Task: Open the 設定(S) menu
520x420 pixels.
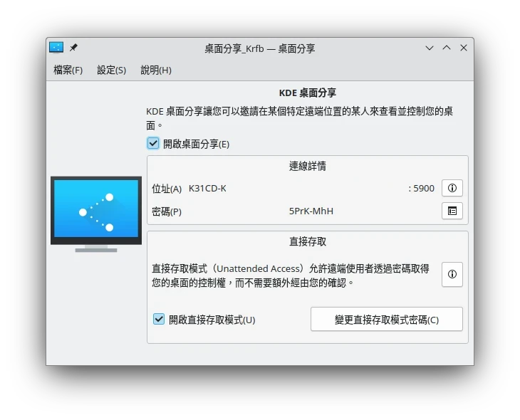Action: point(111,70)
